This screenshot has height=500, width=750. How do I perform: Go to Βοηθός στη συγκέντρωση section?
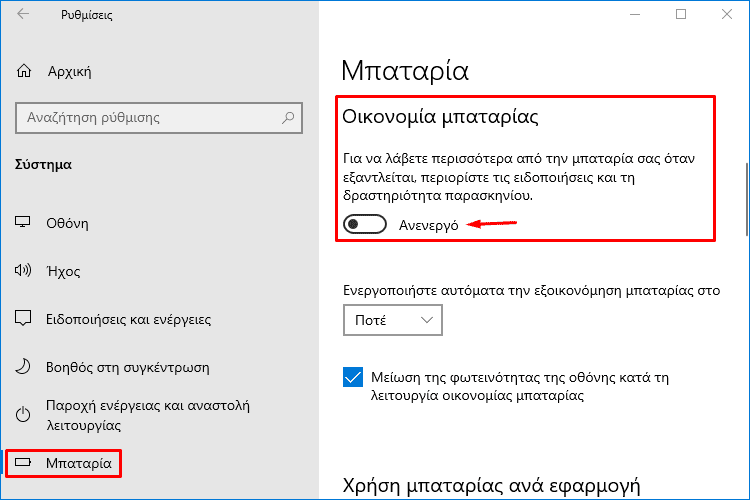(x=128, y=367)
